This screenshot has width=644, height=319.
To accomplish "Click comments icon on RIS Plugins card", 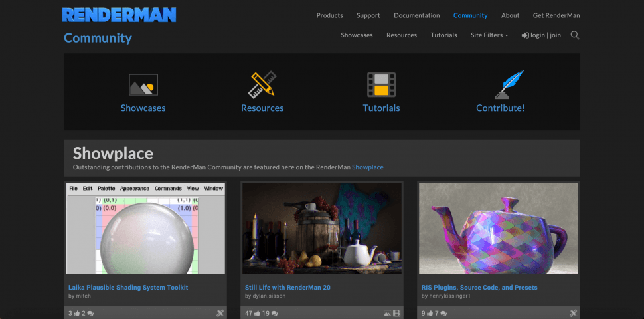I will coord(443,313).
